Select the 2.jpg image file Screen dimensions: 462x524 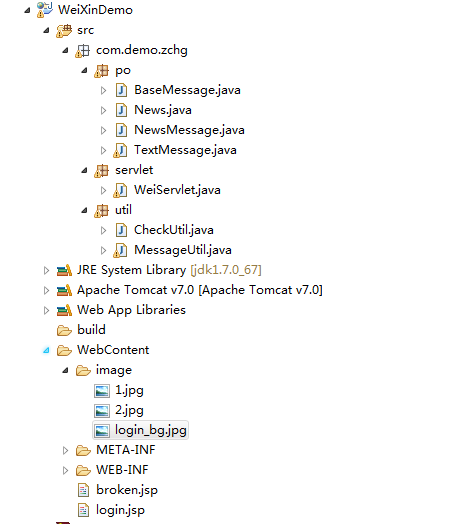(x=129, y=410)
